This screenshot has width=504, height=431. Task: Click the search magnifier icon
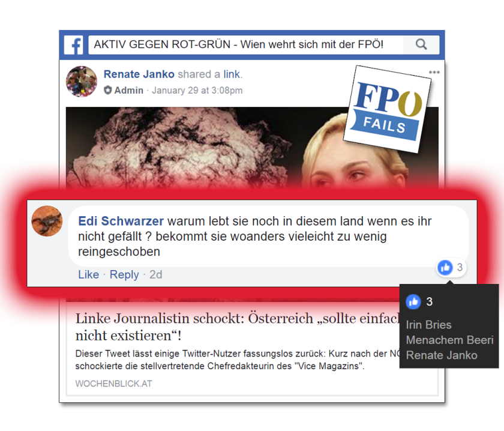click(421, 44)
